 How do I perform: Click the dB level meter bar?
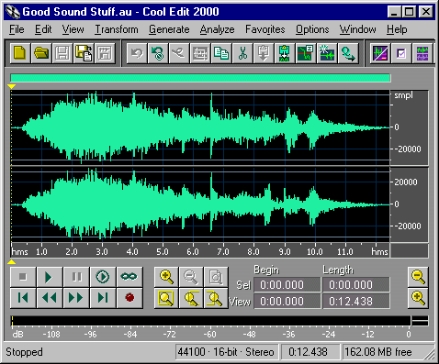pyautogui.click(x=211, y=320)
